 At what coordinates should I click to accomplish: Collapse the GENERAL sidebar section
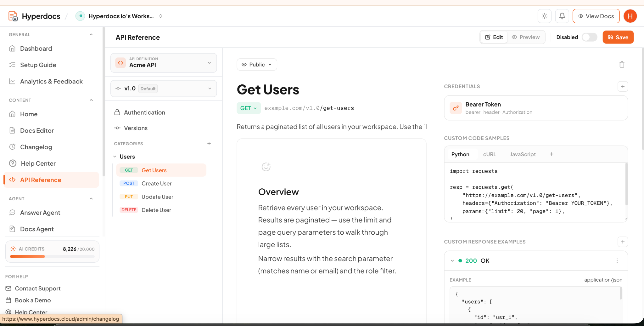[91, 35]
